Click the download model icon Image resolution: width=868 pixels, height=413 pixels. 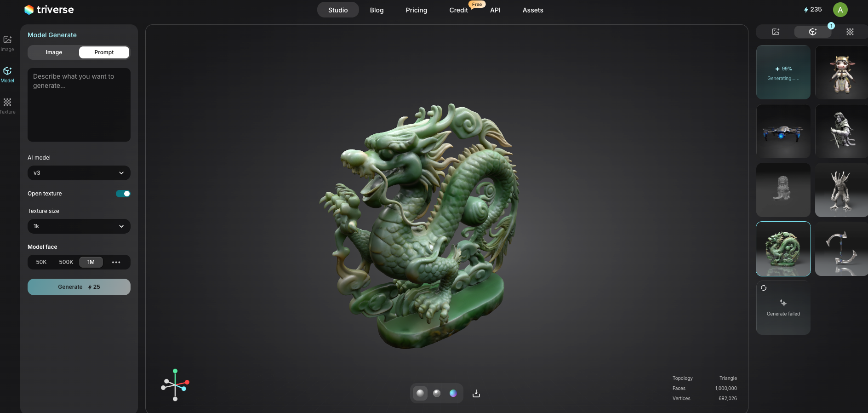click(x=476, y=393)
